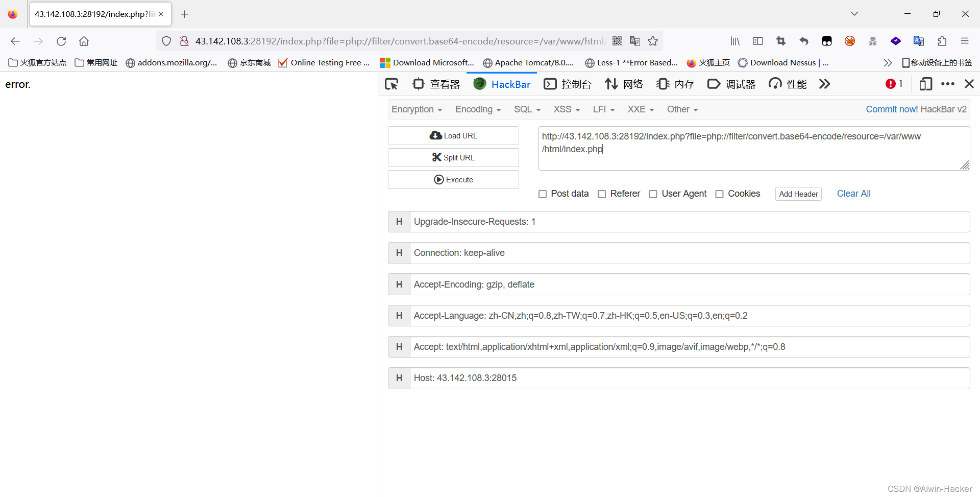
Task: Switch to the 性能 performance tab
Action: coord(788,84)
